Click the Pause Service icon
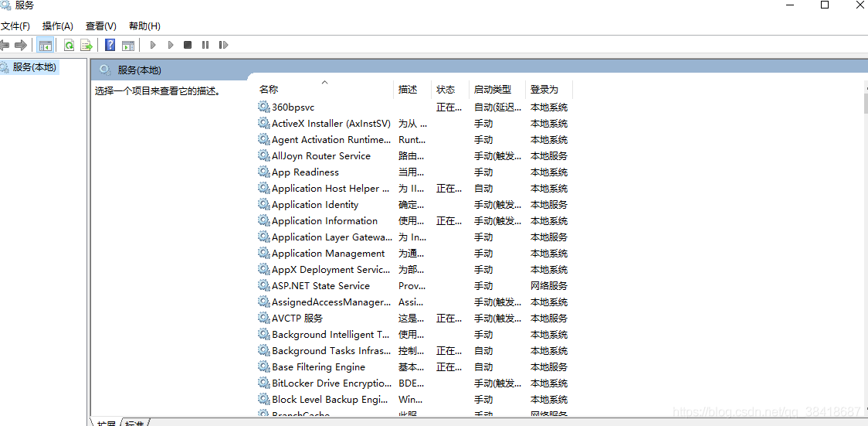868x426 pixels. [x=205, y=45]
